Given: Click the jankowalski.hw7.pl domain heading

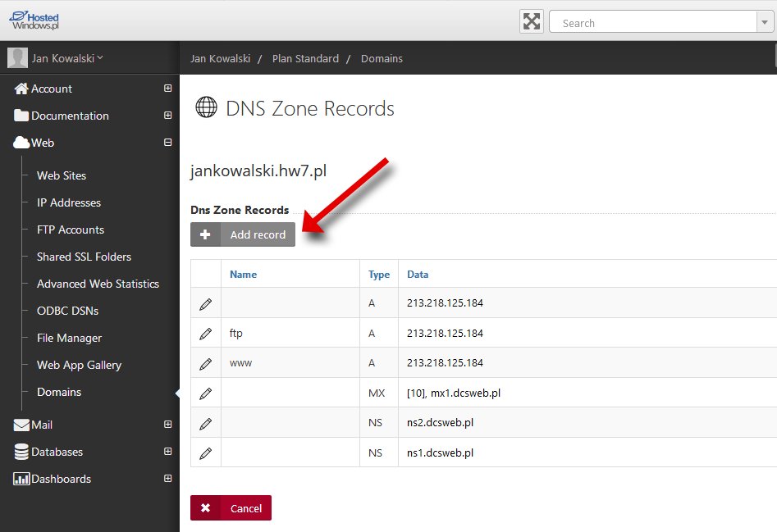Looking at the screenshot, I should (258, 171).
